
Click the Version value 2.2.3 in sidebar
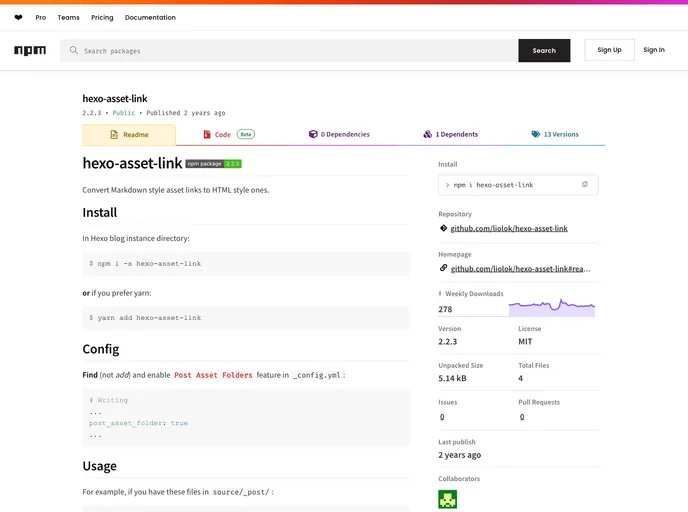tap(448, 341)
